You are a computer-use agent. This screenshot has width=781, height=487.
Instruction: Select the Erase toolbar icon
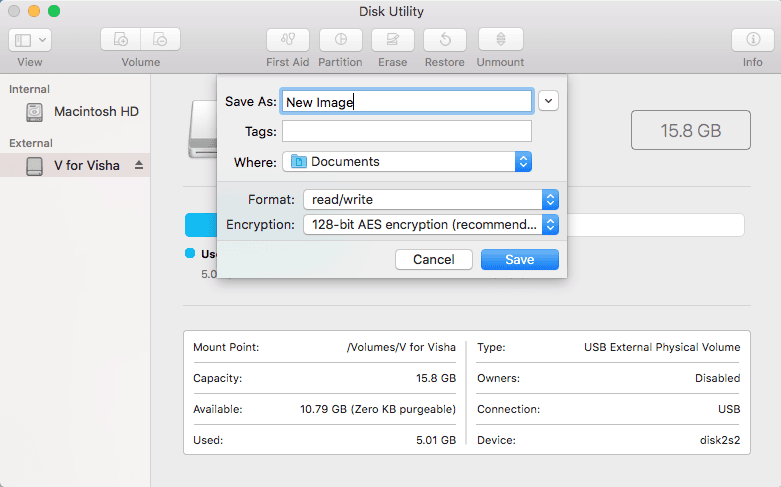tap(392, 39)
